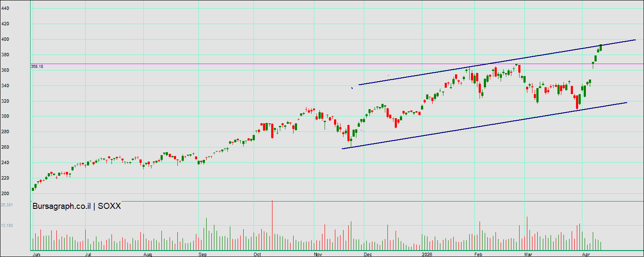Click the 240 price axis label
Viewport: 644px width, 257px height.
5,162
